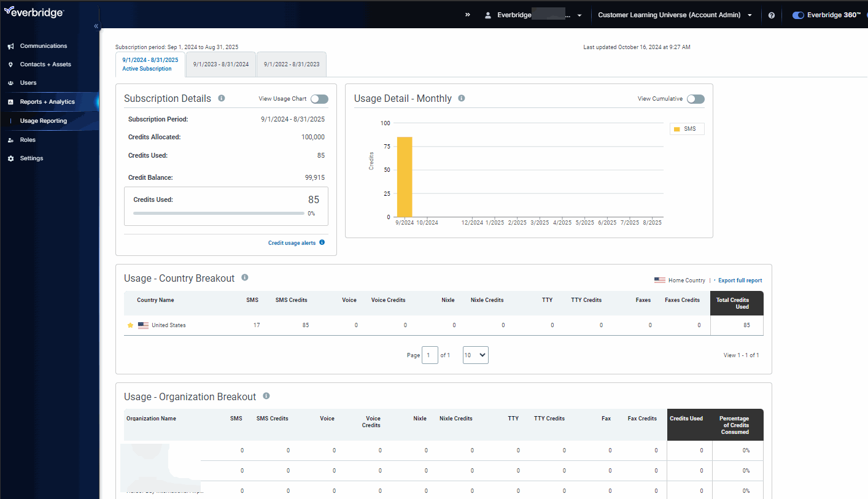Click info icon beside Usage - Country Breakout
The image size is (868, 499).
pos(245,277)
